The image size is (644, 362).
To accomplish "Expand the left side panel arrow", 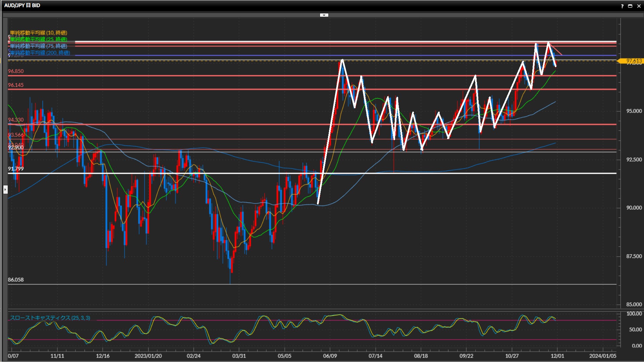I will point(5,190).
